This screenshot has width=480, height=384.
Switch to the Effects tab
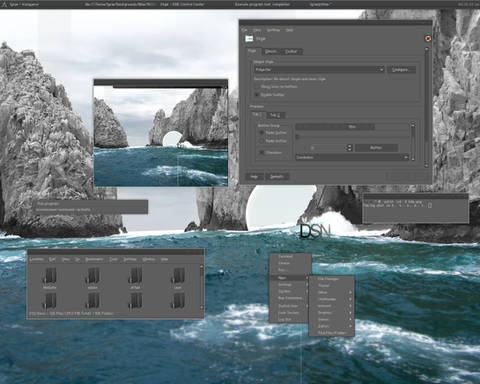click(x=271, y=51)
